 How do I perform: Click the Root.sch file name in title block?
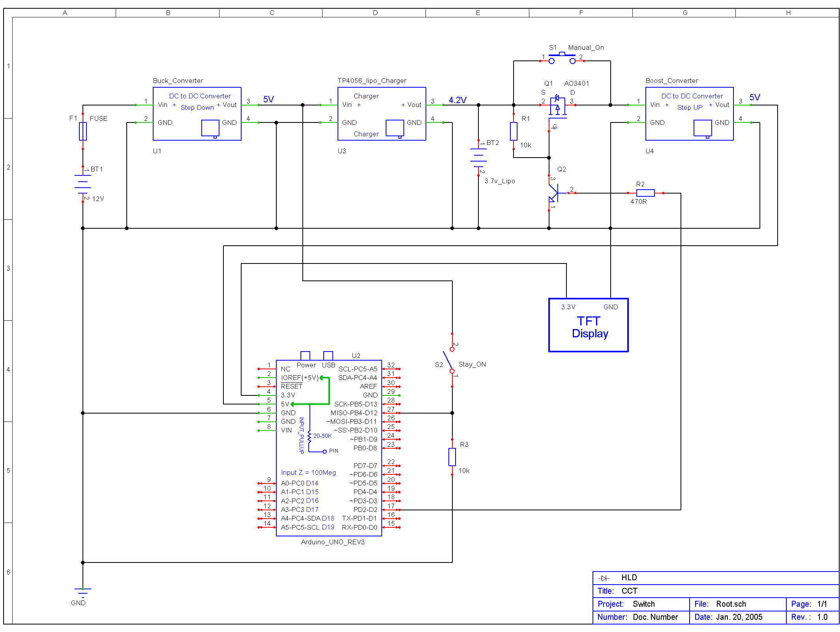731,604
